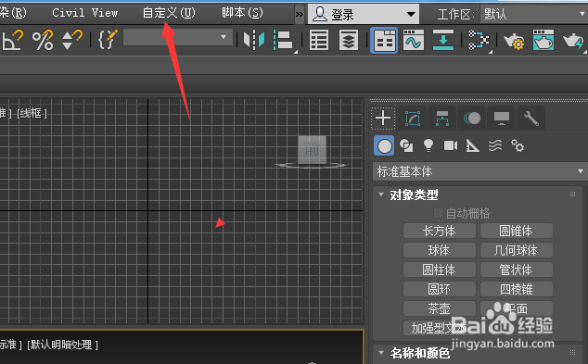The width and height of the screenshot is (588, 364).
Task: Switch to the Create panel plus icon
Action: [383, 119]
